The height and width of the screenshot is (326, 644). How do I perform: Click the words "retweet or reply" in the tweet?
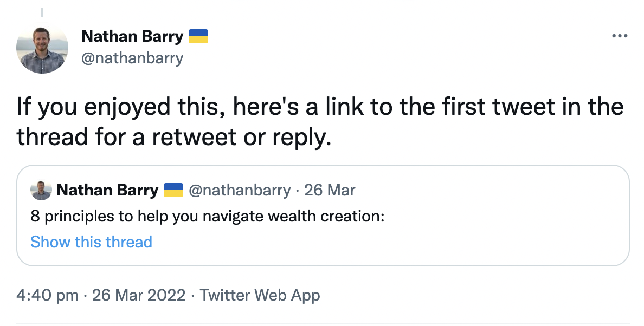tap(241, 137)
